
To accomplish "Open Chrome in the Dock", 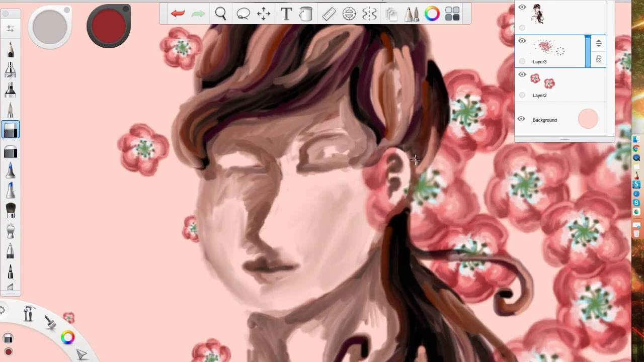I will (x=636, y=148).
